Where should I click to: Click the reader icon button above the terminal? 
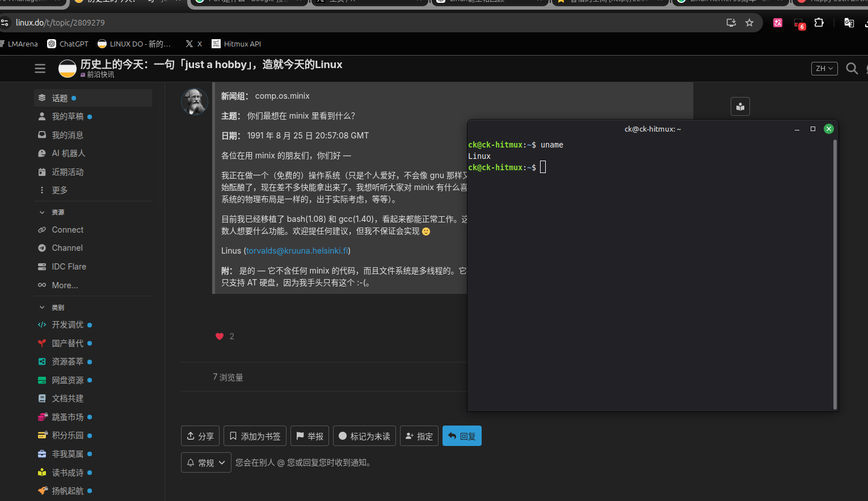pos(740,106)
